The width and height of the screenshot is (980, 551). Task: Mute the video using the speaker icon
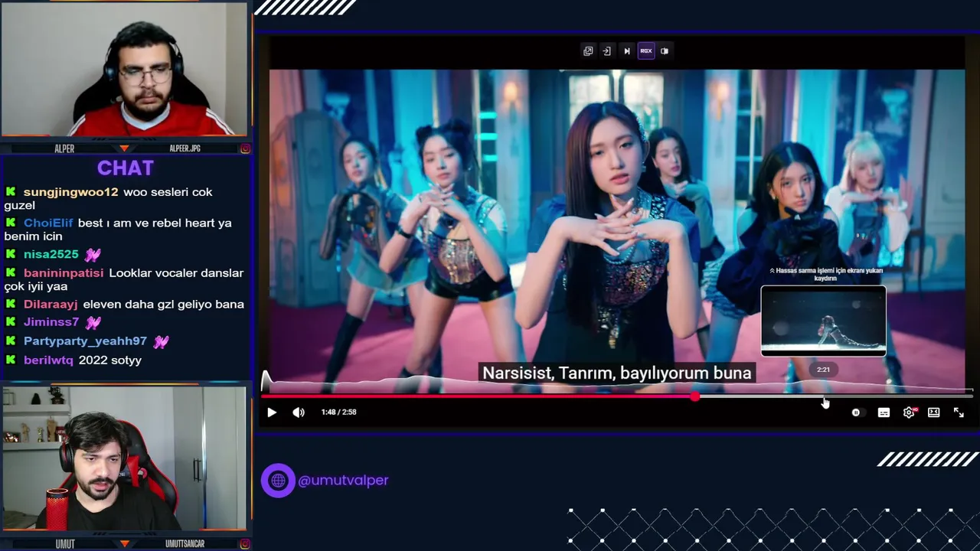tap(299, 412)
